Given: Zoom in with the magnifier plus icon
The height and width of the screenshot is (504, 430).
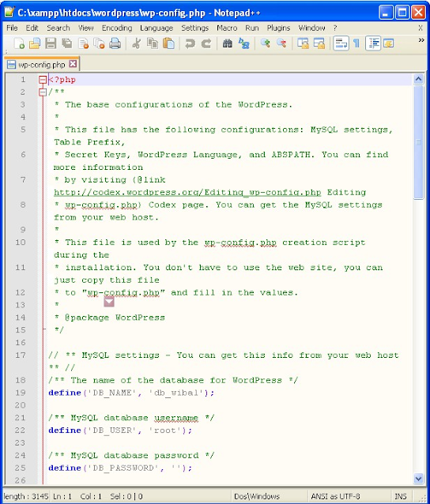Looking at the screenshot, I should pos(266,43).
